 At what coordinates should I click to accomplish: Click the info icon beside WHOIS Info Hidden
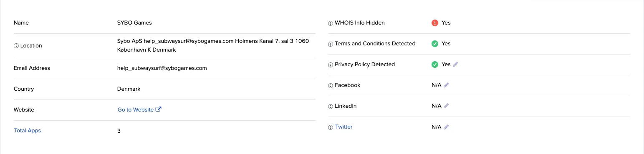[331, 23]
